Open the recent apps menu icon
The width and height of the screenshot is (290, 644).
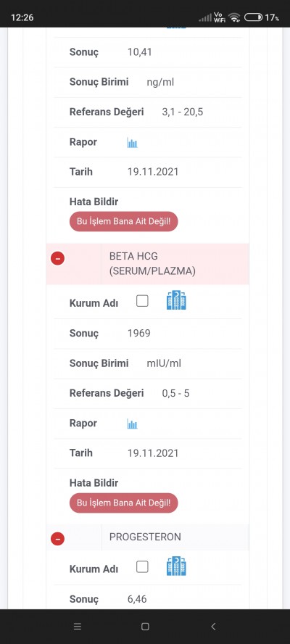click(x=78, y=627)
